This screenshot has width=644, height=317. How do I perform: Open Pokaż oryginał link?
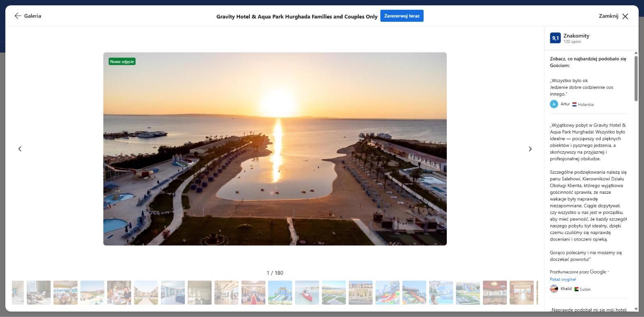pyautogui.click(x=563, y=279)
